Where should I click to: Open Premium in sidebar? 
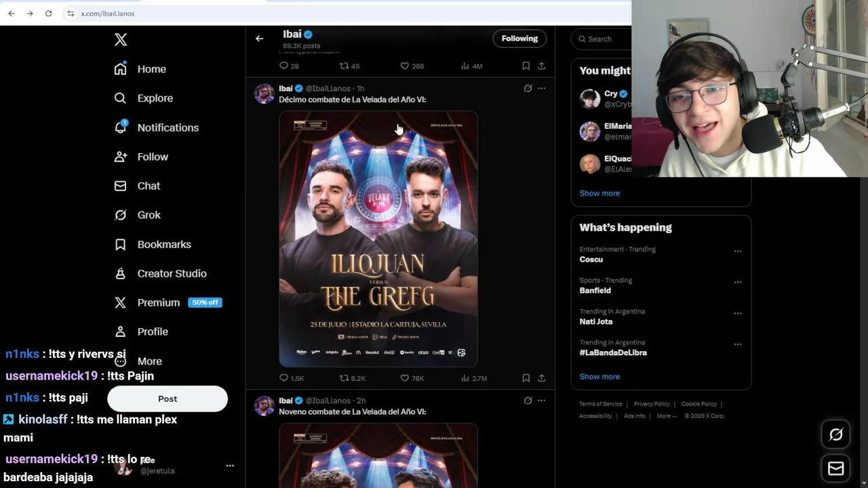[167, 302]
